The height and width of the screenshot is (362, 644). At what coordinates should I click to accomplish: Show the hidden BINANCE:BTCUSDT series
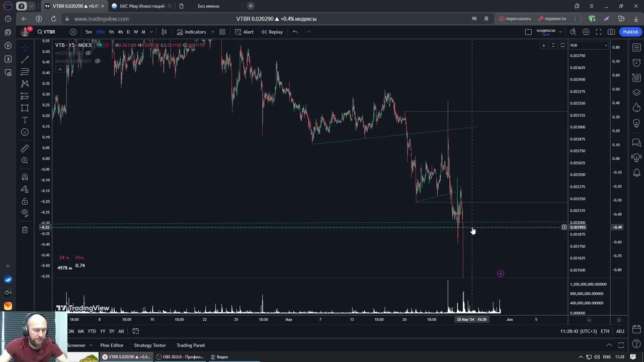[98, 61]
